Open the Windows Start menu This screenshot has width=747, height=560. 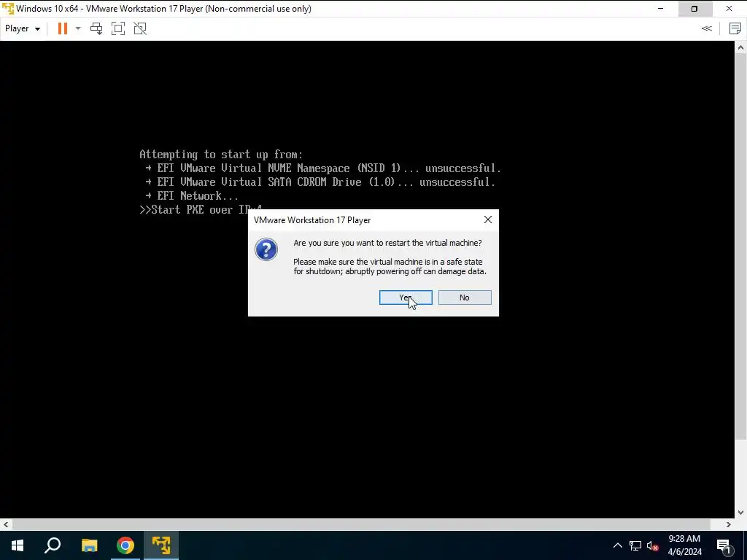[x=18, y=545]
